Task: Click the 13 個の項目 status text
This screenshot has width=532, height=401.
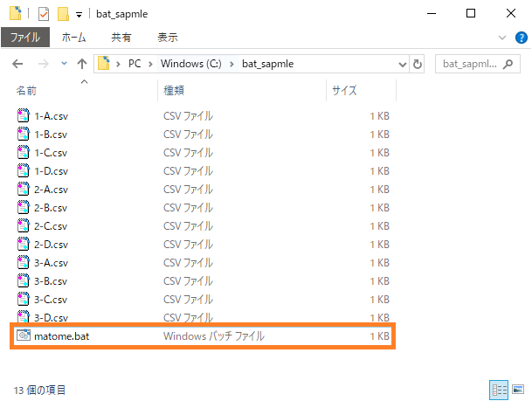Action: pos(39,391)
